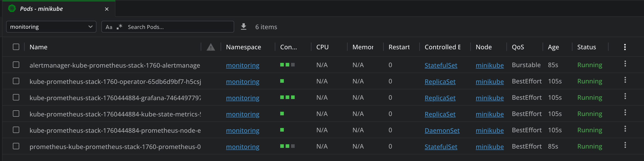The width and height of the screenshot is (644, 161).
Task: Sort by warning triangle column
Action: (211, 47)
